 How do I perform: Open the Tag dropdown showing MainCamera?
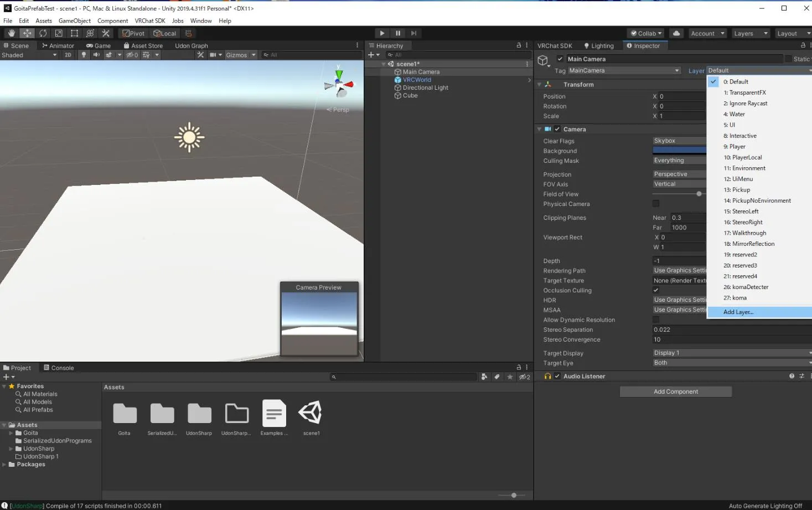point(624,70)
